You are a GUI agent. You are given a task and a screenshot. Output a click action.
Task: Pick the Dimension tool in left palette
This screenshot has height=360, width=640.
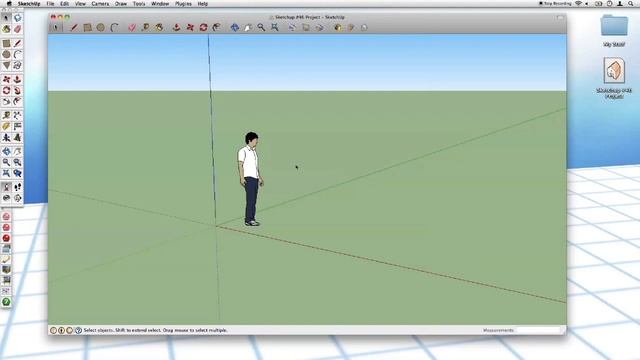[18, 116]
